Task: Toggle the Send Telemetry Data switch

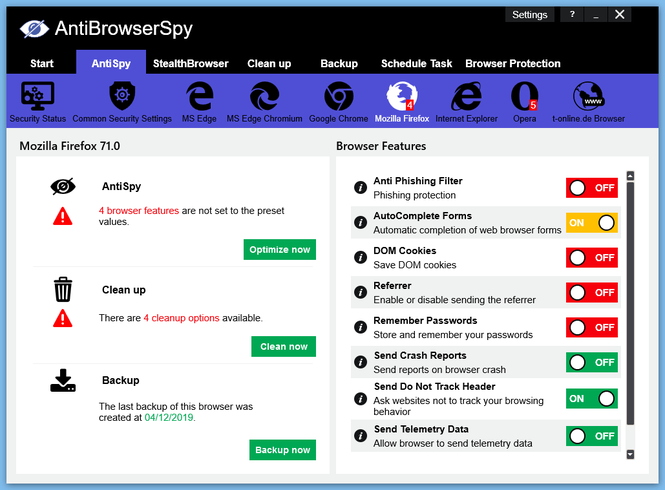Action: pos(592,436)
